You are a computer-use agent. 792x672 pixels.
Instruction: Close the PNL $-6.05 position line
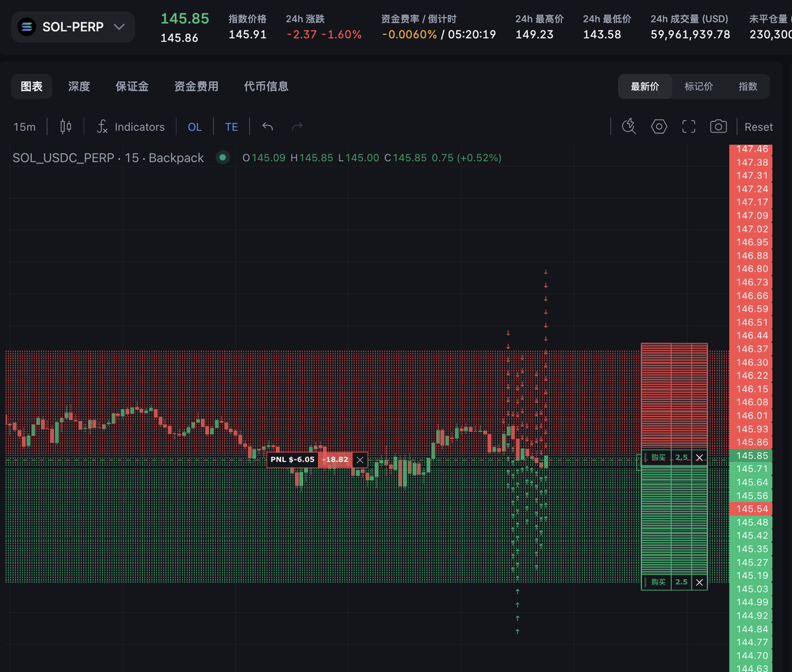pos(360,459)
